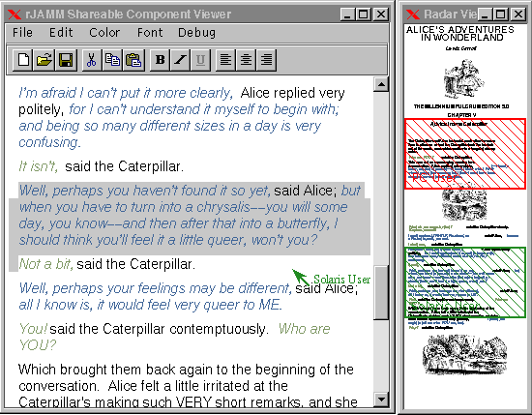Click the scrollbar up arrow
The width and height of the screenshot is (532, 415).
(381, 84)
